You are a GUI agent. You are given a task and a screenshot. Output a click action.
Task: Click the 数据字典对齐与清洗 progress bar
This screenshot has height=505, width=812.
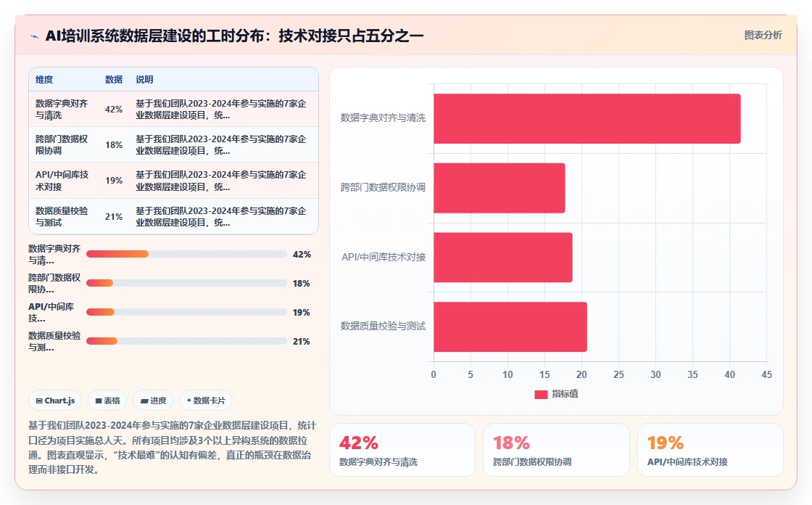186,254
